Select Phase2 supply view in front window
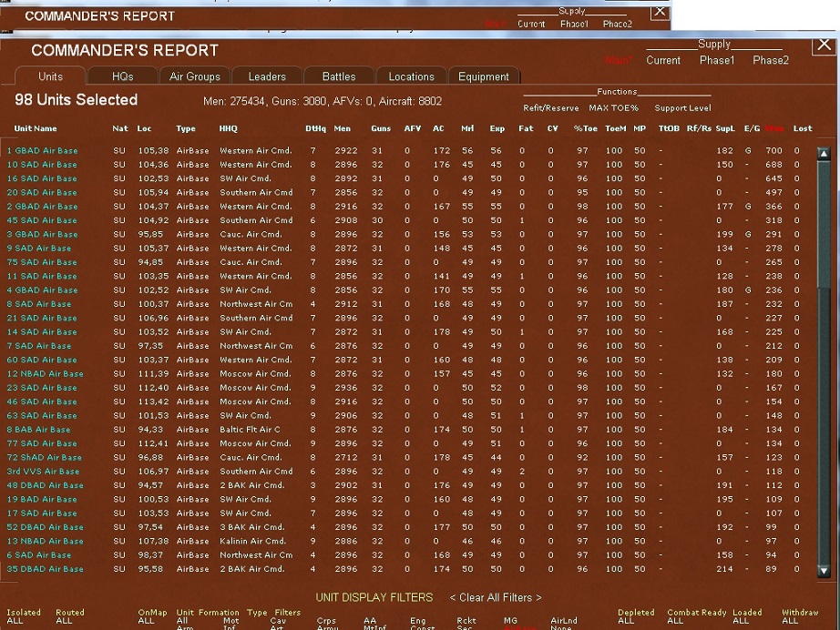This screenshot has height=630, width=840. [771, 60]
